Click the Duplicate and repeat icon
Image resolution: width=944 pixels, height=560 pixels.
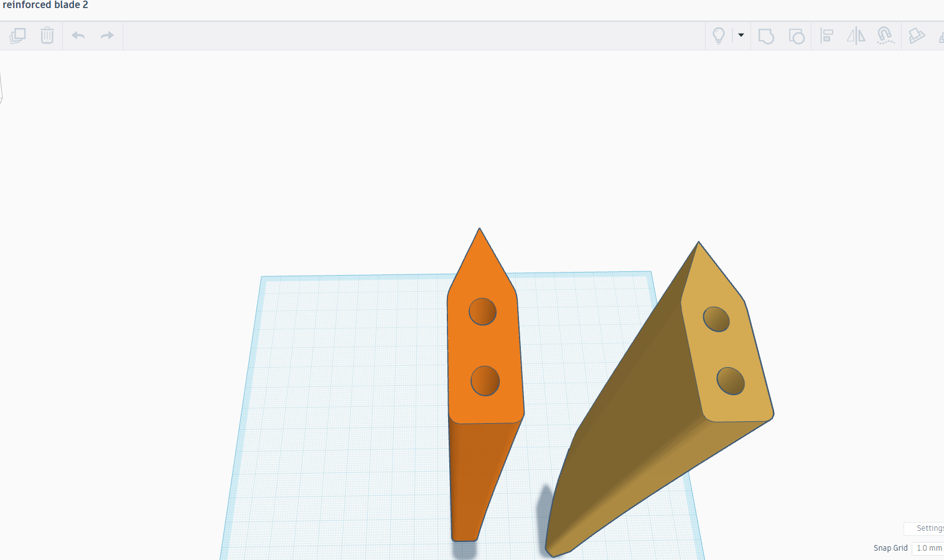(17, 35)
